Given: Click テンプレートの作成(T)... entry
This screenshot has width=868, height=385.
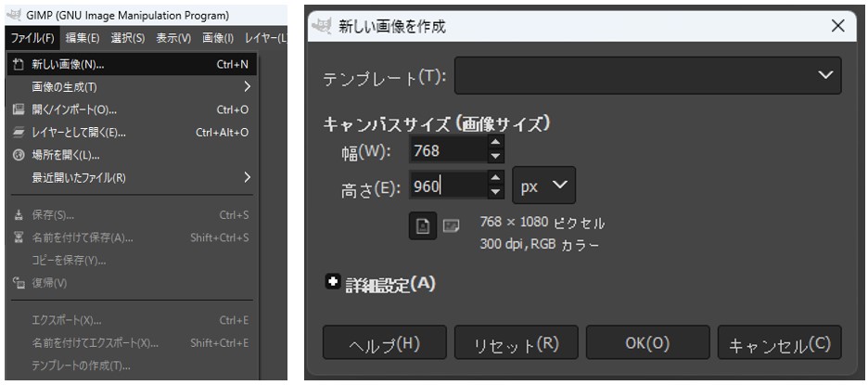Looking at the screenshot, I should click(131, 366).
